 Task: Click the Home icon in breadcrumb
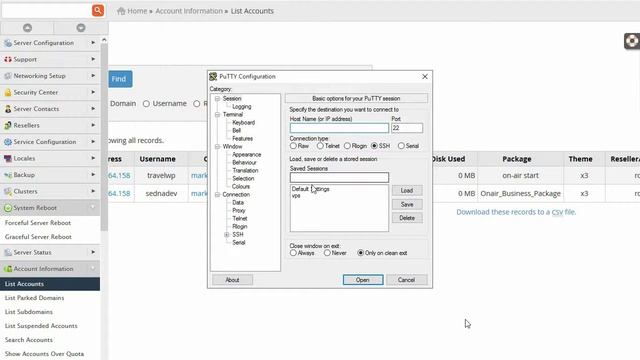pyautogui.click(x=121, y=11)
